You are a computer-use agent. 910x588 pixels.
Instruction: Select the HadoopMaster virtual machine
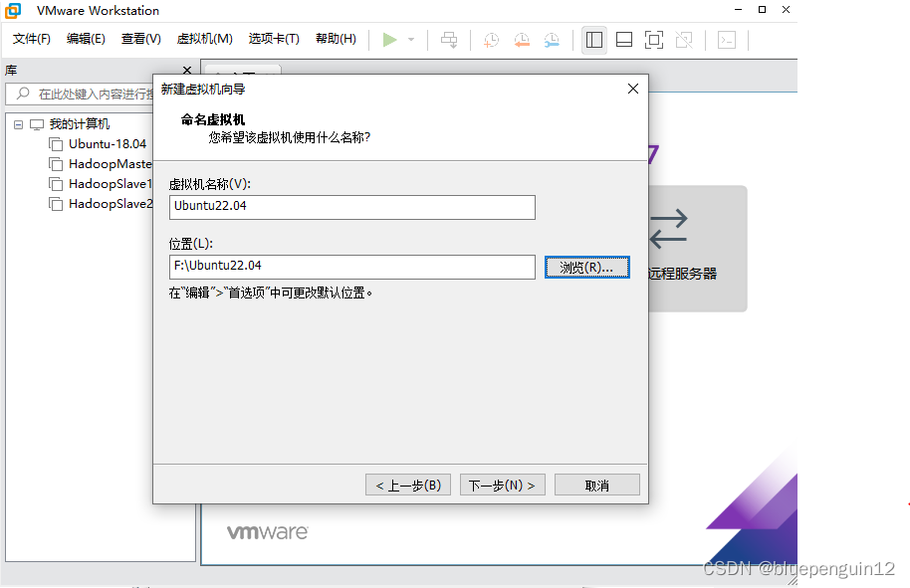tap(111, 164)
